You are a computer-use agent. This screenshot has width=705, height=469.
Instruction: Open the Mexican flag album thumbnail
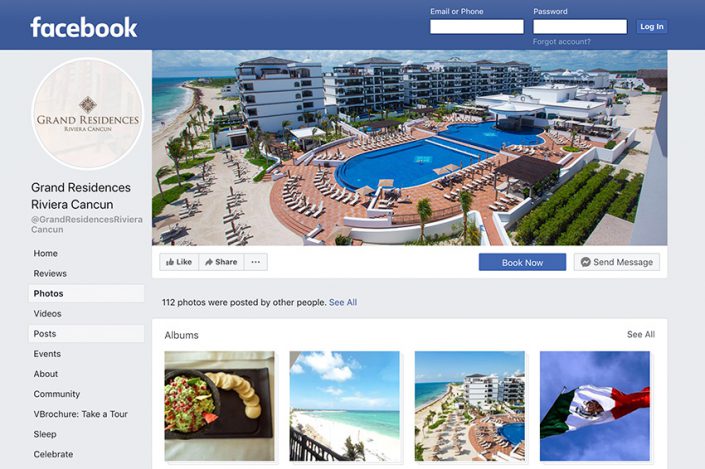595,406
